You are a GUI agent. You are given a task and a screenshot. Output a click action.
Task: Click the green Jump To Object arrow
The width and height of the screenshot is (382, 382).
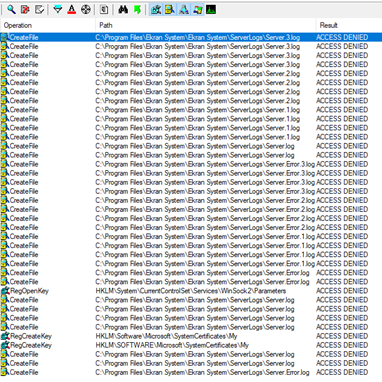(x=137, y=10)
